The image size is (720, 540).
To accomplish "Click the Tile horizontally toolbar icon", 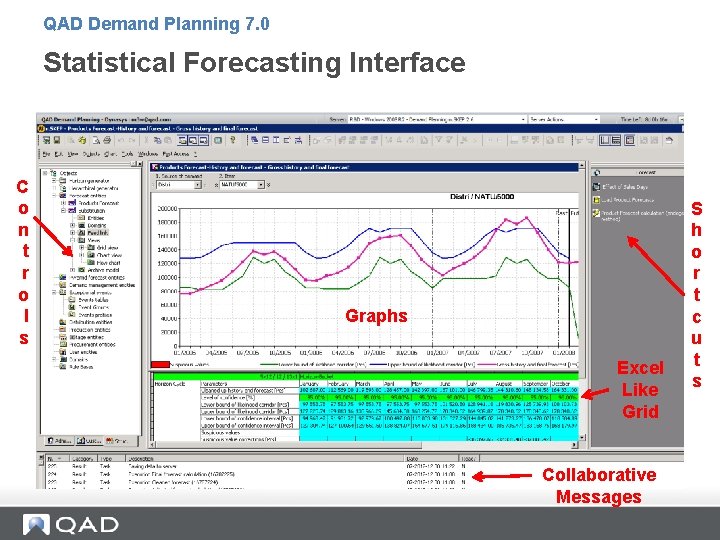I will point(265,140).
